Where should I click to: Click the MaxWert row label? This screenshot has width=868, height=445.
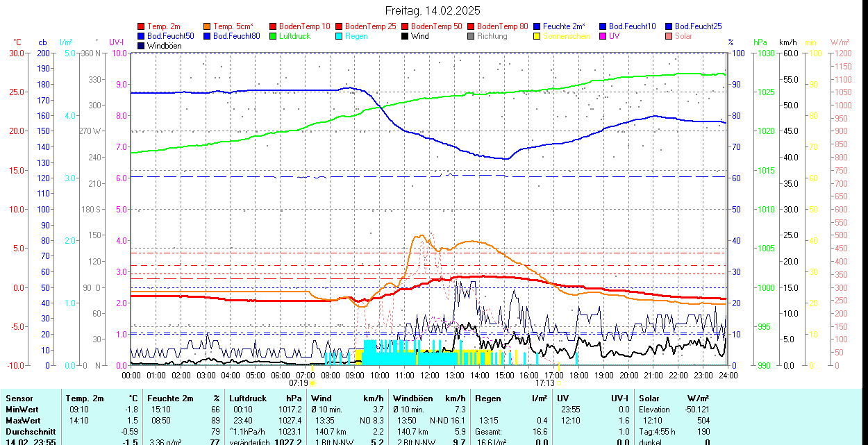pyautogui.click(x=24, y=421)
